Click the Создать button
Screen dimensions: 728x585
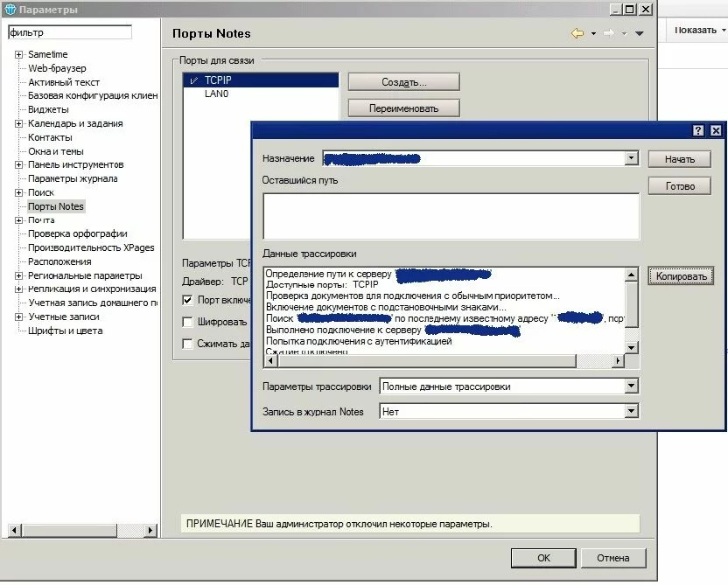click(x=402, y=81)
